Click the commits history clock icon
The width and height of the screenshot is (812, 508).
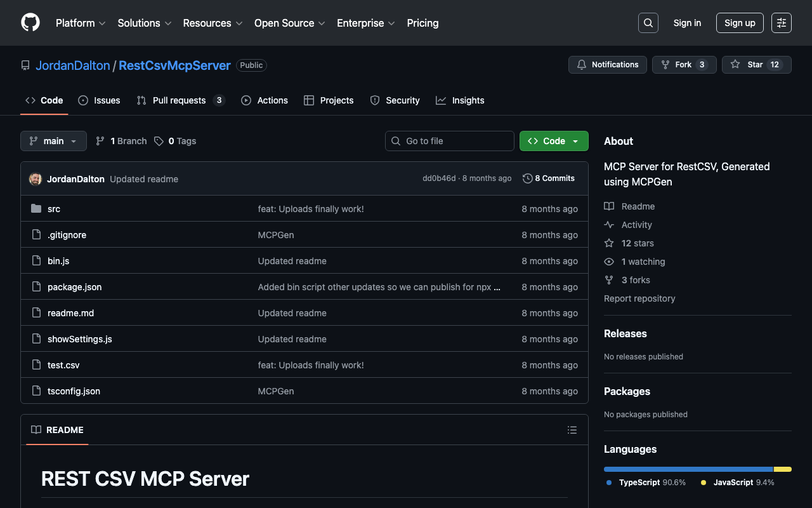tap(527, 178)
